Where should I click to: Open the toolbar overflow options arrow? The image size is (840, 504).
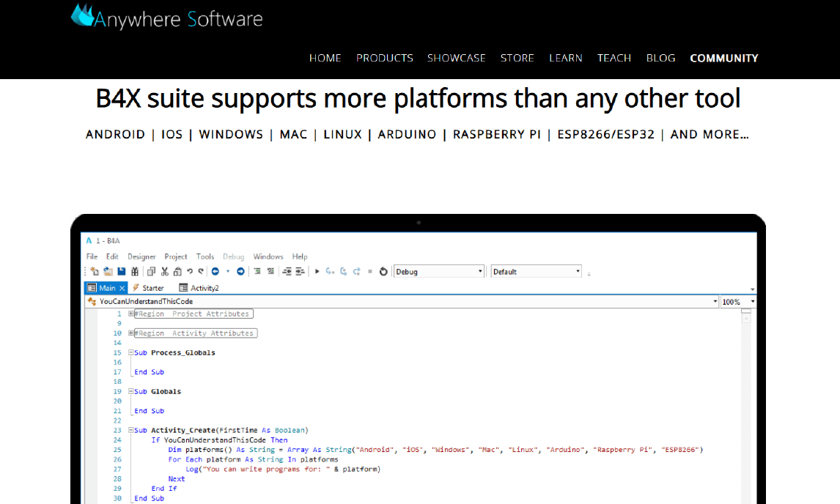[589, 274]
